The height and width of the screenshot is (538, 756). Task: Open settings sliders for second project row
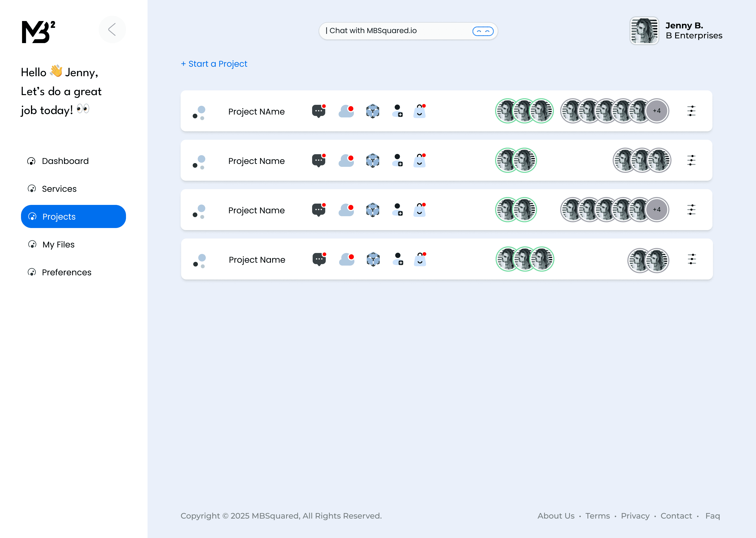tap(691, 160)
